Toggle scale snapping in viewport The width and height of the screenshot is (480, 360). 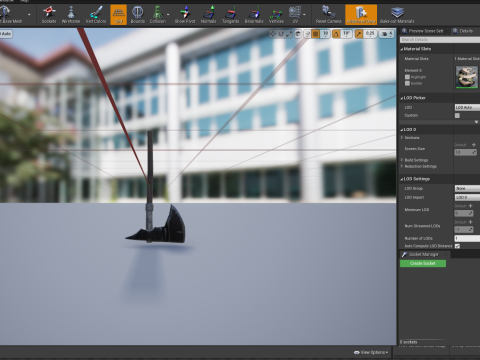(x=359, y=34)
